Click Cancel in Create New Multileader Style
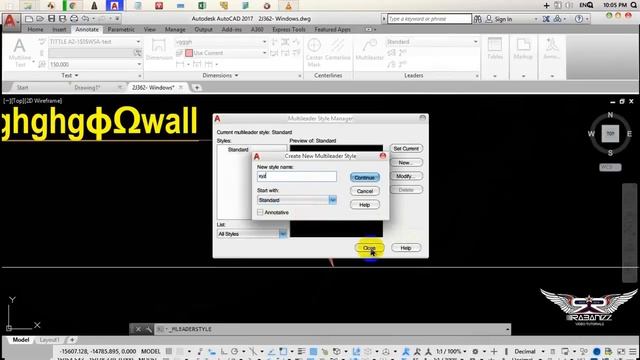This screenshot has height=360, width=640. [364, 191]
